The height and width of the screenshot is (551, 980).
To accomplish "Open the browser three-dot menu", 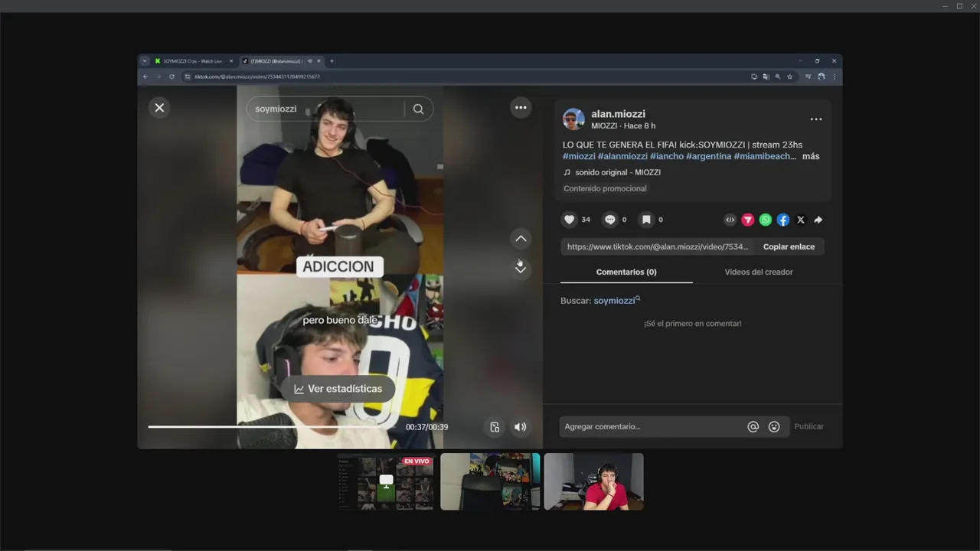I will [835, 77].
